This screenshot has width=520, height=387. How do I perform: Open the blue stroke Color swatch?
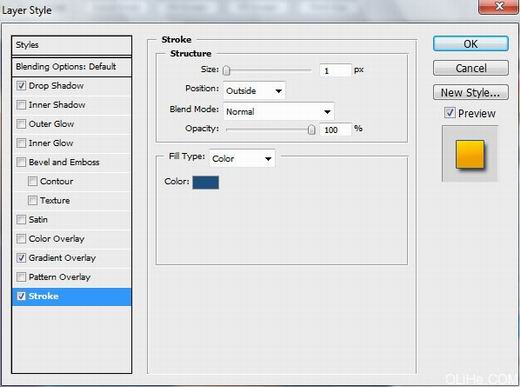pyautogui.click(x=206, y=182)
